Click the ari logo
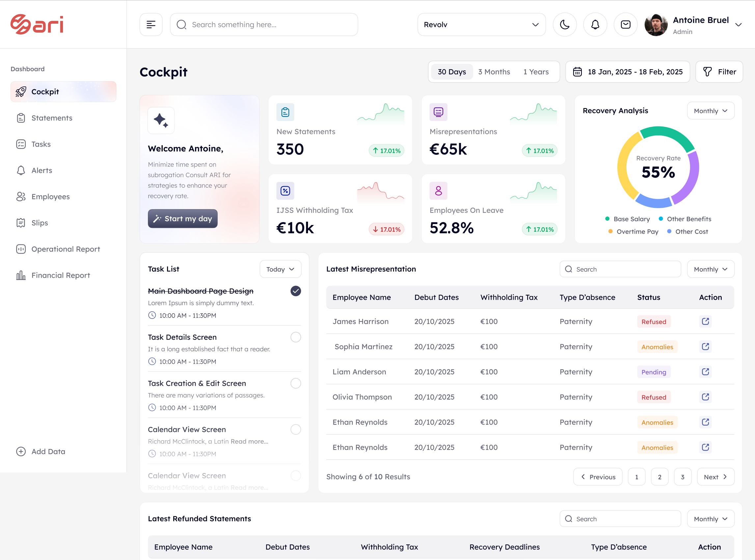The image size is (755, 560). pyautogui.click(x=37, y=24)
